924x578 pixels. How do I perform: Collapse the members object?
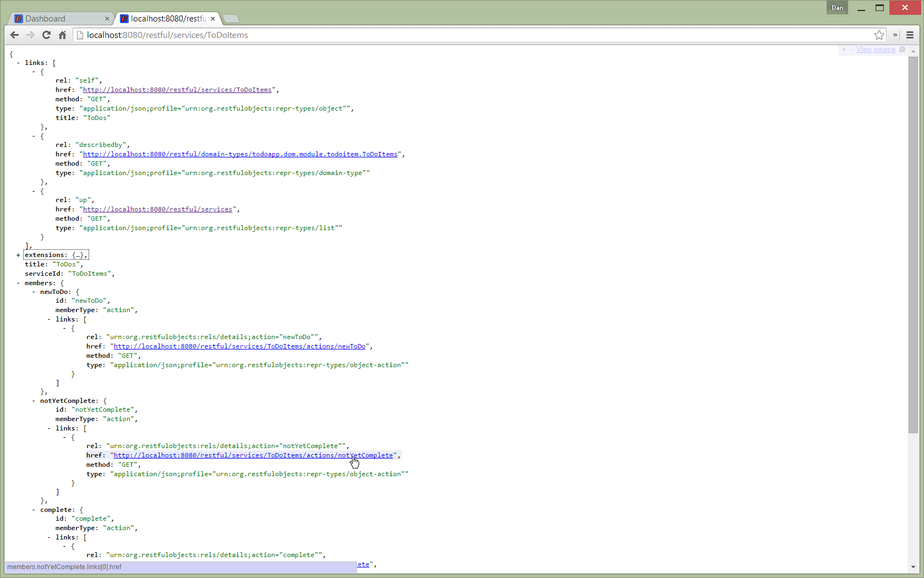(18, 283)
